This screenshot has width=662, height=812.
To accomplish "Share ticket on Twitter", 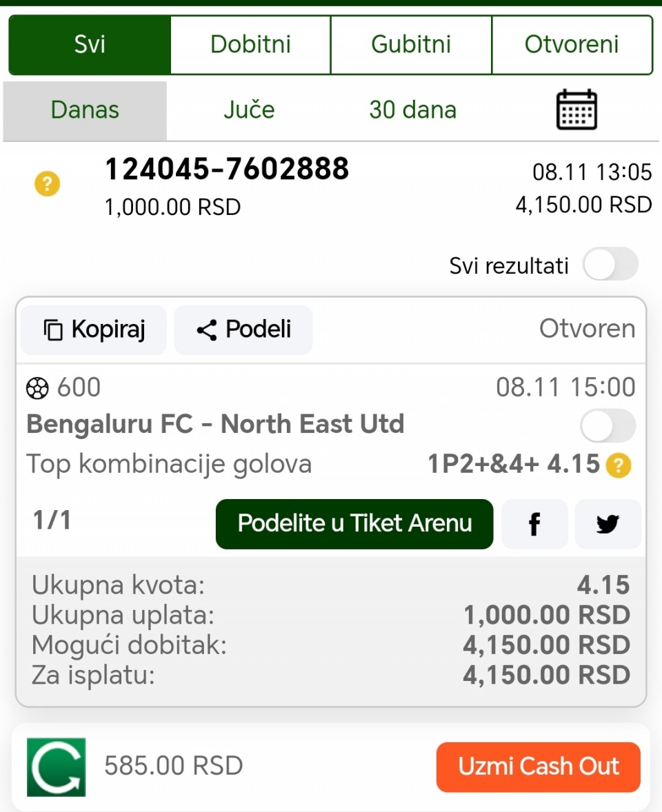I will click(608, 525).
